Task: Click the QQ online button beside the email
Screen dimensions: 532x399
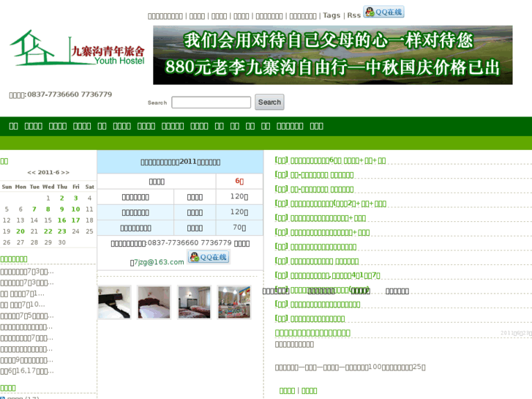Action: [x=209, y=257]
